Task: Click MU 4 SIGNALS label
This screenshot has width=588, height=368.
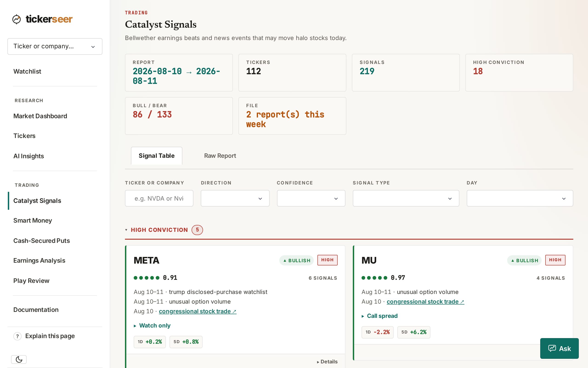Action: (551, 278)
